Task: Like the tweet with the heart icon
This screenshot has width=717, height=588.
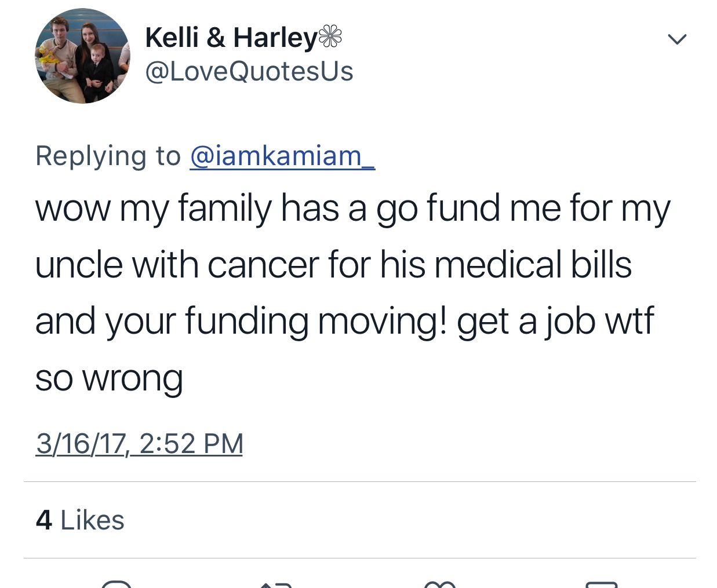Action: click(x=440, y=584)
